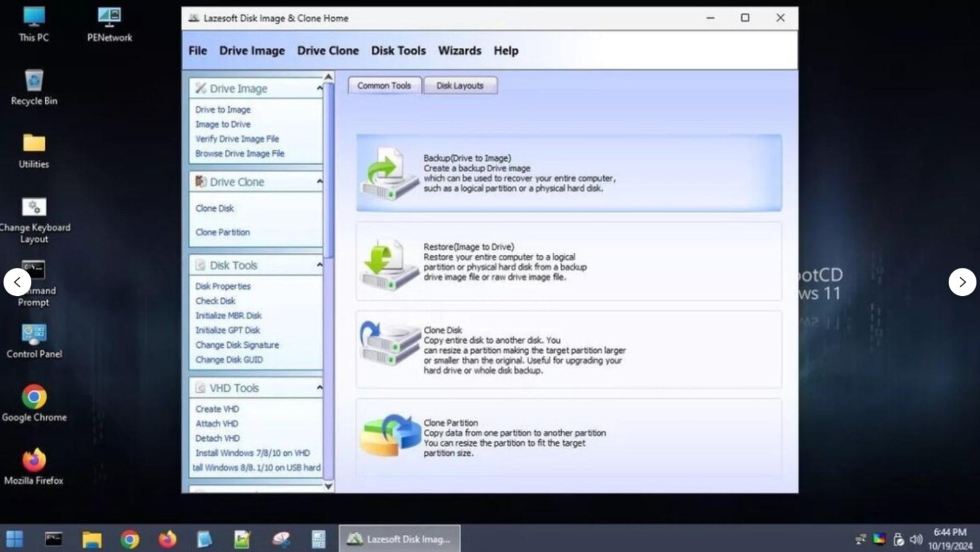The width and height of the screenshot is (980, 552).
Task: Open This PC from the desktop
Action: click(x=33, y=18)
